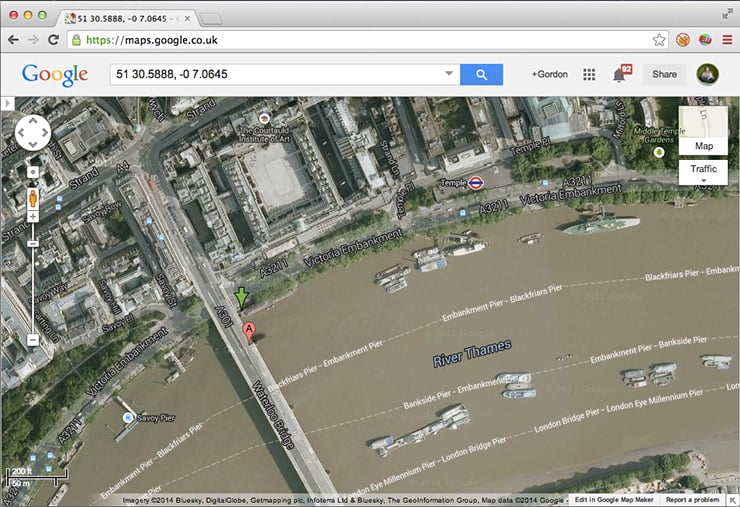Open the notifications bell showing 92
The height and width of the screenshot is (507, 740).
pos(620,74)
